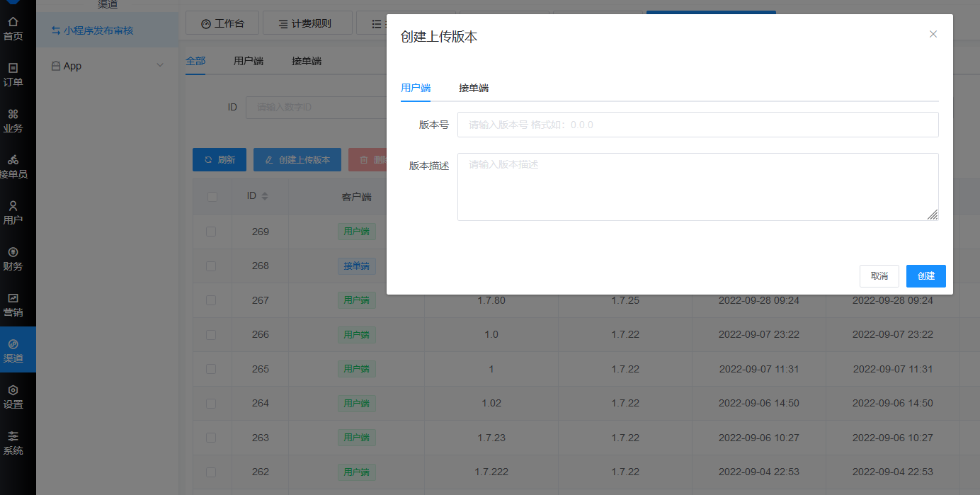
Task: Tick the checkbox for row ID 266
Action: [x=211, y=334]
